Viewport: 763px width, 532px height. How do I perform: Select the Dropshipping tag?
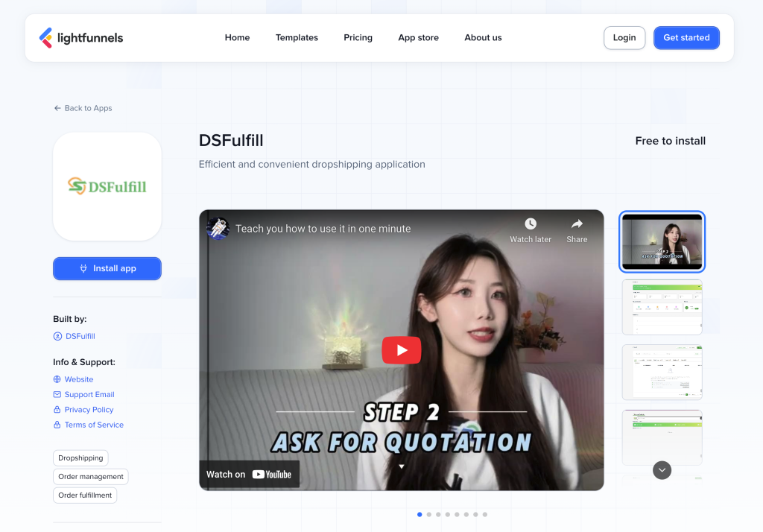tap(80, 458)
